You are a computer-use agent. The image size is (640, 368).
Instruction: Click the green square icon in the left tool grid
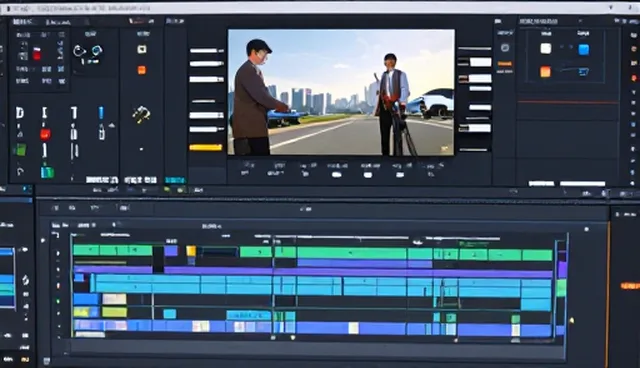click(x=20, y=150)
